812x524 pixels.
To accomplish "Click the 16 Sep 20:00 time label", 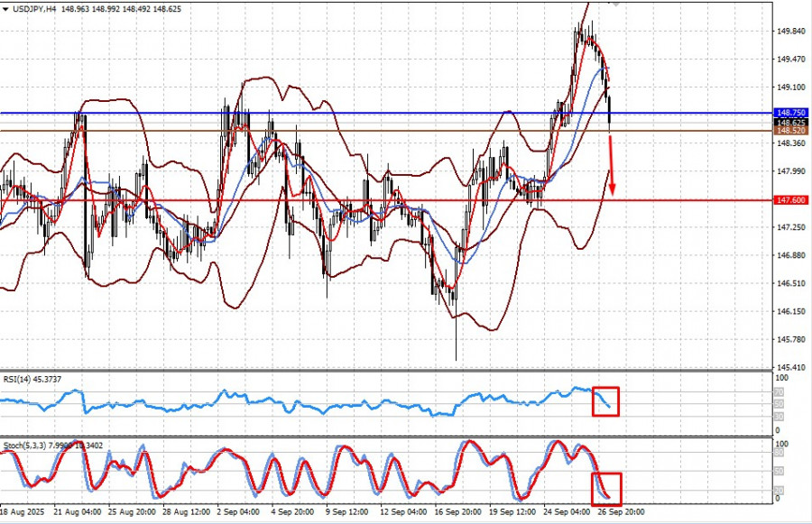I will tap(457, 512).
